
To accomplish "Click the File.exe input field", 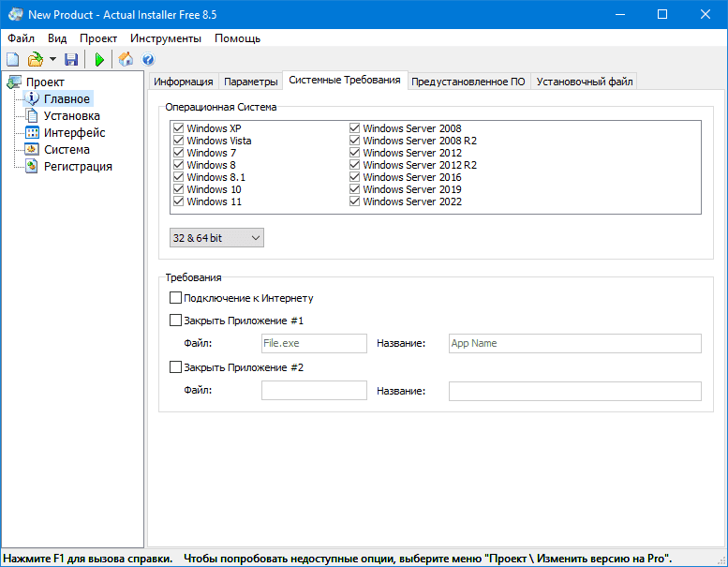I will [x=314, y=344].
